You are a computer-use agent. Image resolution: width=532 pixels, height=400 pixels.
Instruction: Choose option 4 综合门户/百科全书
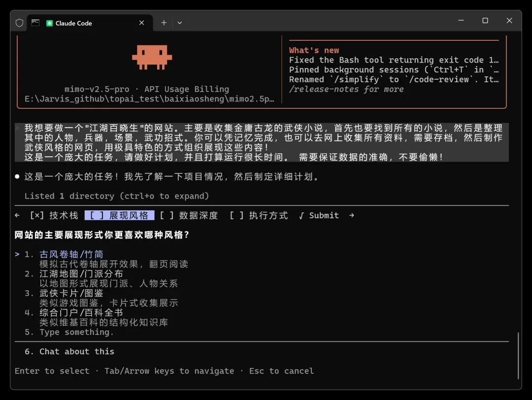click(x=81, y=312)
